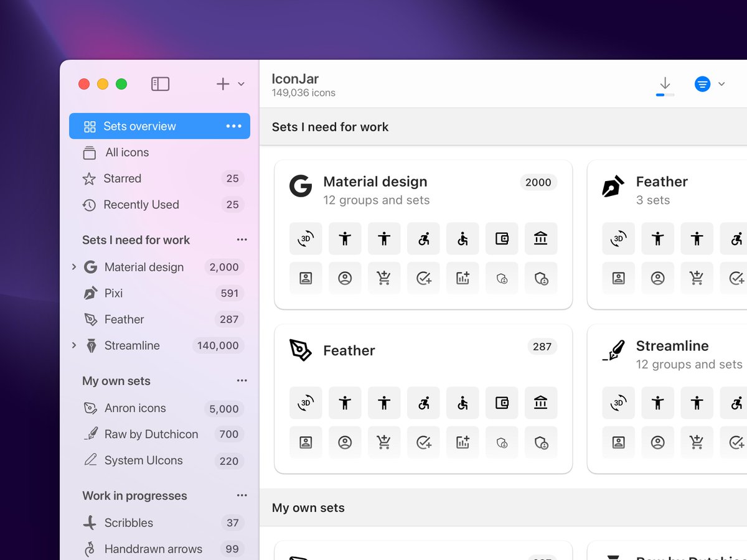
Task: Click the wallet icon in Feather 287 card
Action: [x=502, y=403]
